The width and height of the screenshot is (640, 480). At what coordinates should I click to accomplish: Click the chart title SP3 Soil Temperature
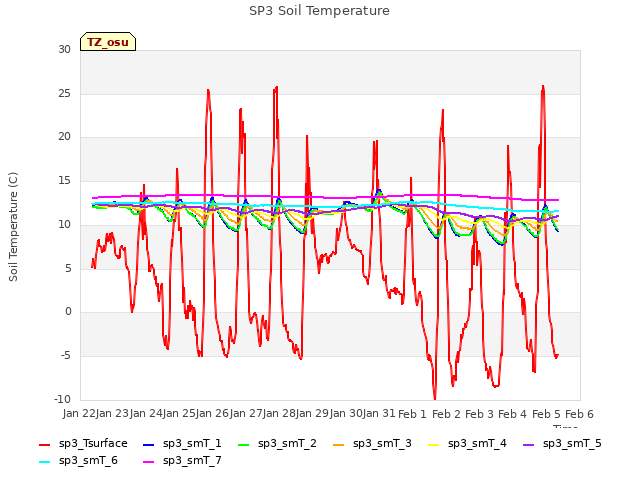tap(319, 11)
